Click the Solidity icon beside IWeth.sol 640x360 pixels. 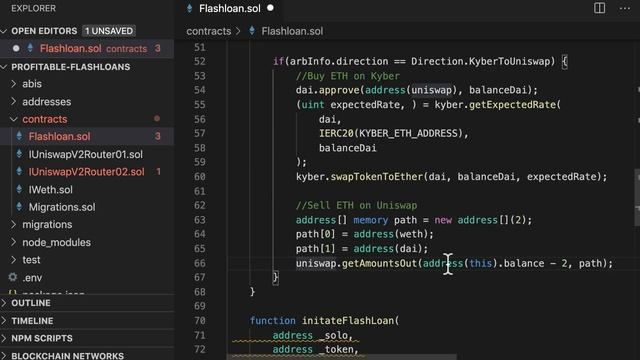click(19, 189)
